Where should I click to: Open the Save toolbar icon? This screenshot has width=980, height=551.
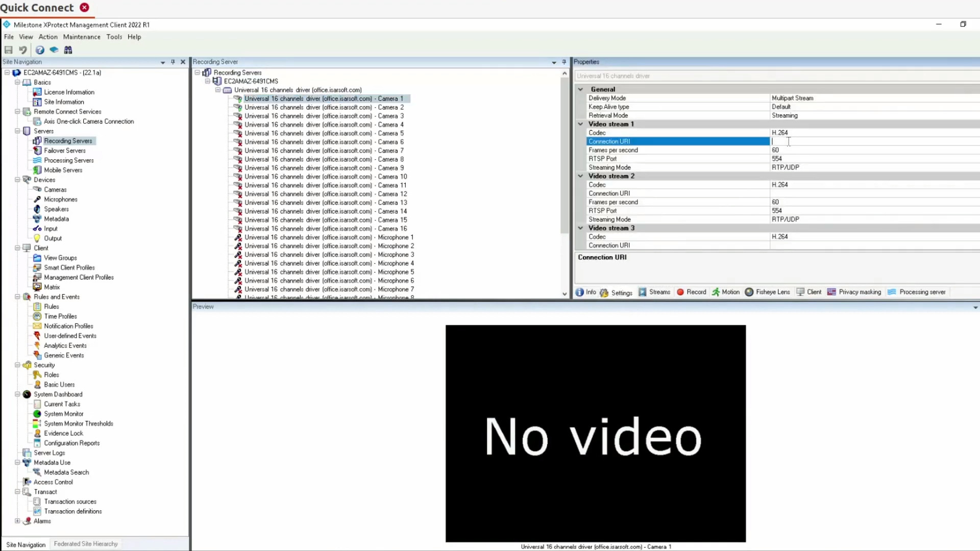(8, 49)
